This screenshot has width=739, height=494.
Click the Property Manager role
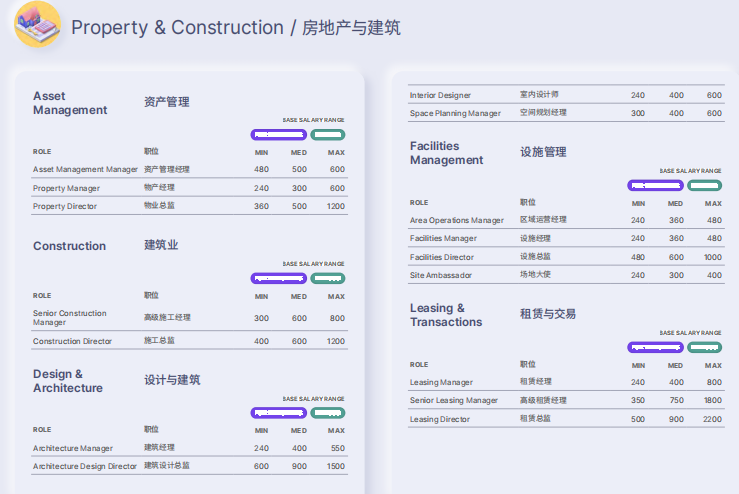click(x=66, y=188)
